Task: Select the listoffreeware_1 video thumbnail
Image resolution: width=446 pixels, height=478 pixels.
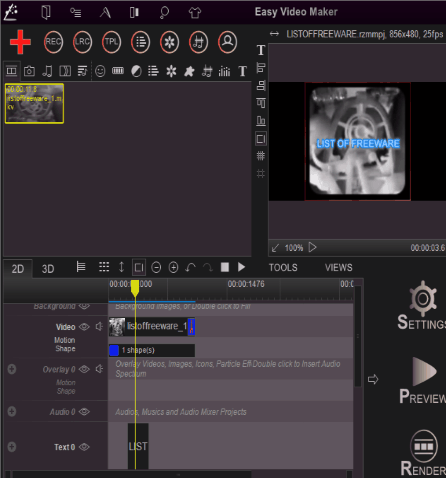Action: 34,103
